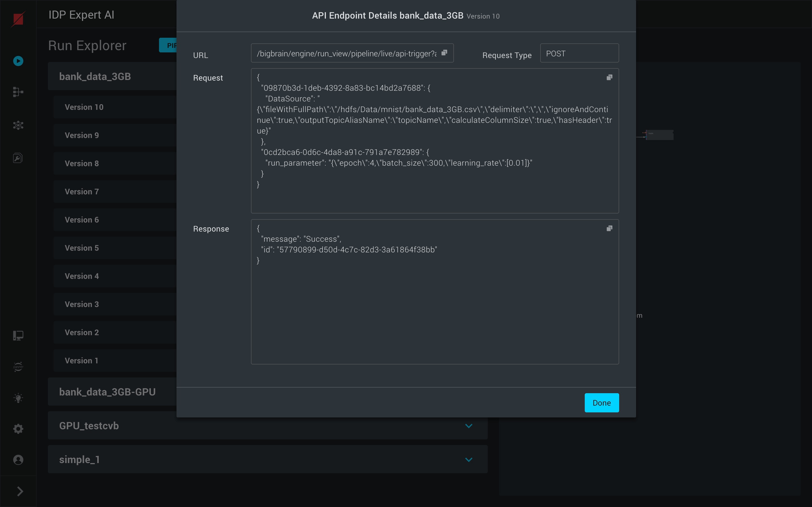The image size is (812, 507).
Task: Expand the GPU_testcvb pipeline chevron
Action: [469, 426]
